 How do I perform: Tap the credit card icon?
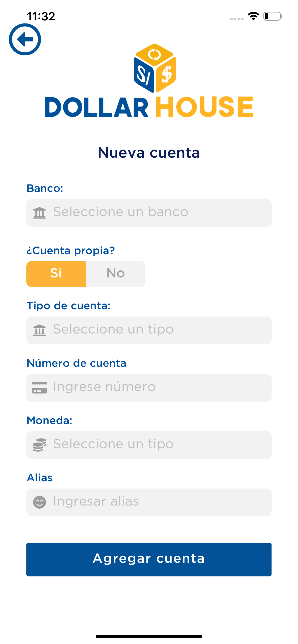[39, 387]
